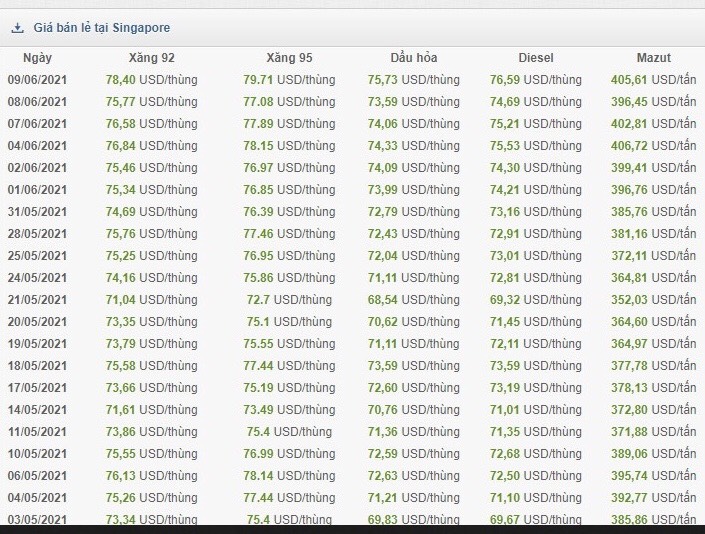Click the date 28/05/2021
Image resolution: width=705 pixels, height=534 pixels.
37,234
